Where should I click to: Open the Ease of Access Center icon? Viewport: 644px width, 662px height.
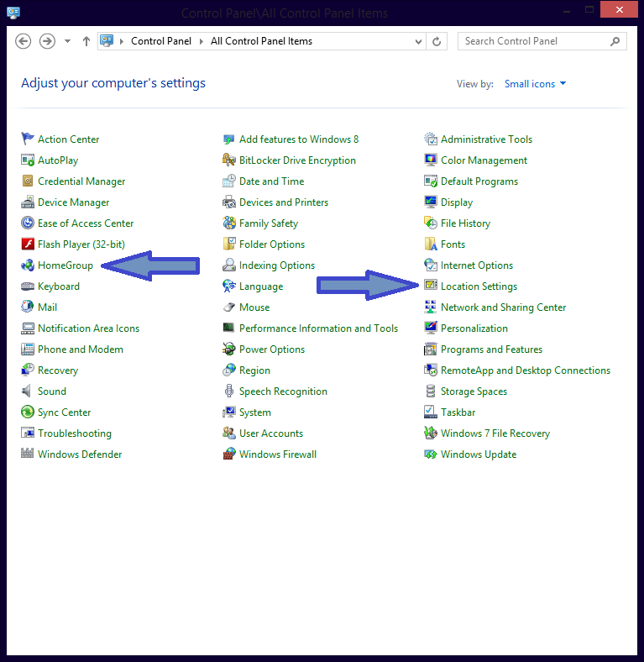click(28, 223)
